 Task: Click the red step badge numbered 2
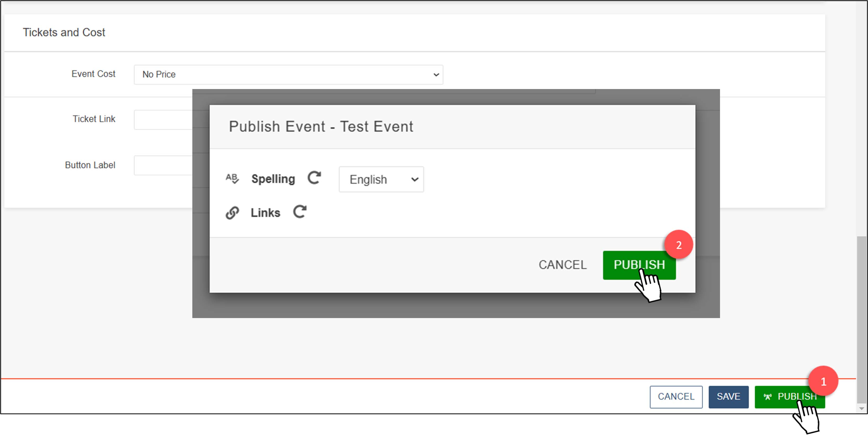pos(679,244)
